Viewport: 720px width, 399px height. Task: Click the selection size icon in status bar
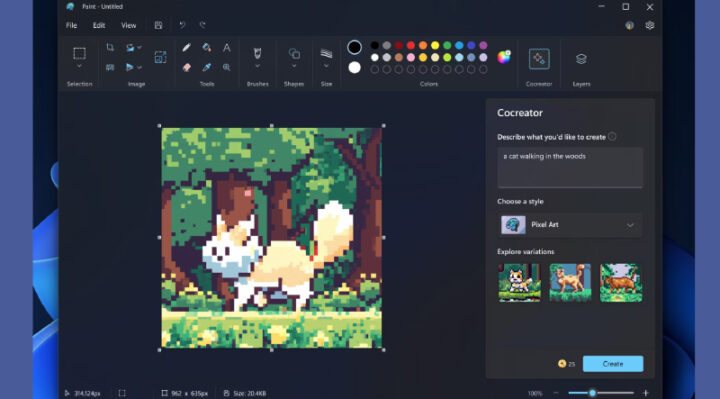[122, 393]
